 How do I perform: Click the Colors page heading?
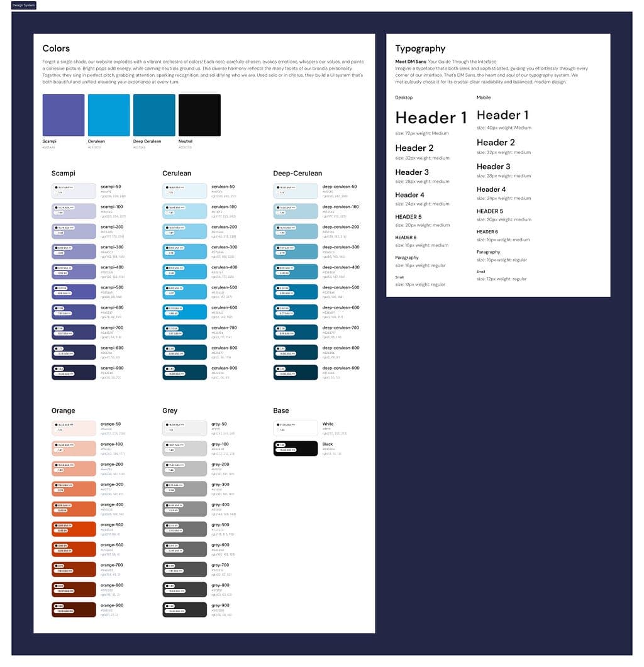56,48
